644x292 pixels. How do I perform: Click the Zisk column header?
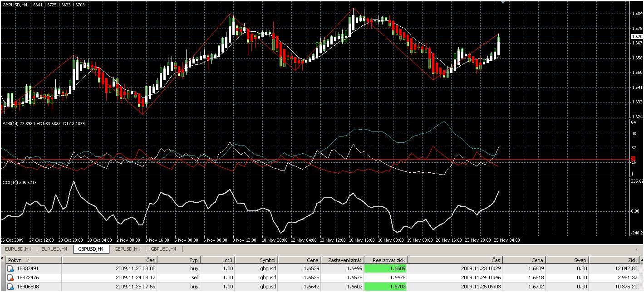[x=614, y=260]
